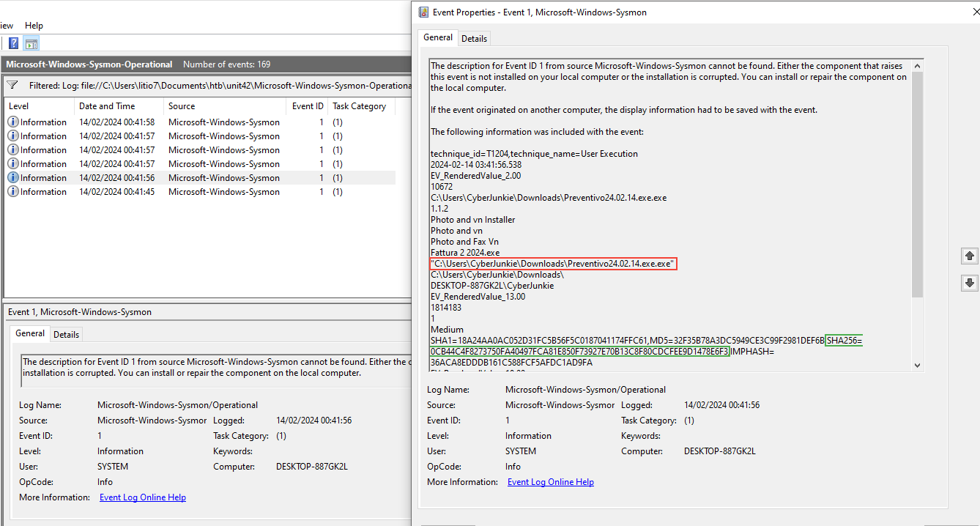Click the info icon of the 00:41:58 event
The height and width of the screenshot is (526, 980).
click(13, 122)
